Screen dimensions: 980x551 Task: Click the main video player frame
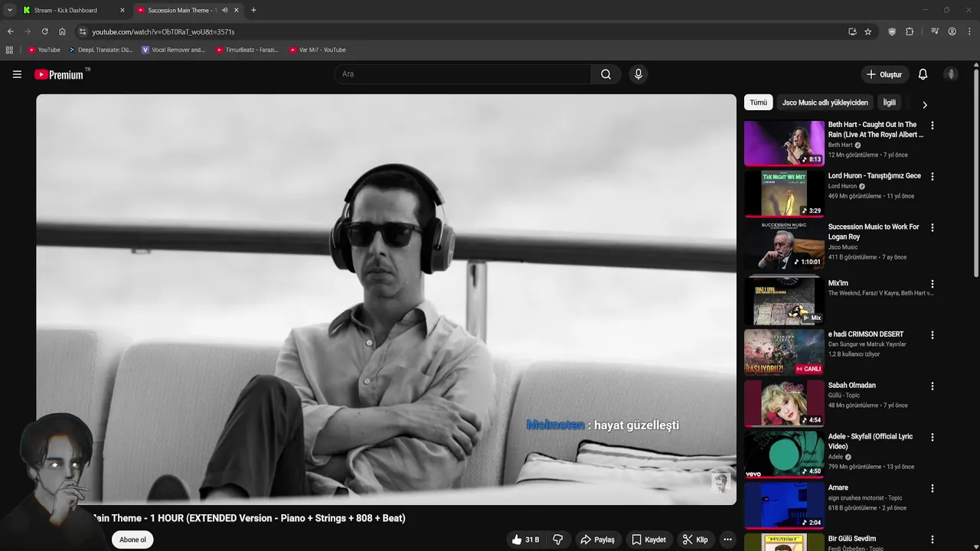pyautogui.click(x=386, y=299)
